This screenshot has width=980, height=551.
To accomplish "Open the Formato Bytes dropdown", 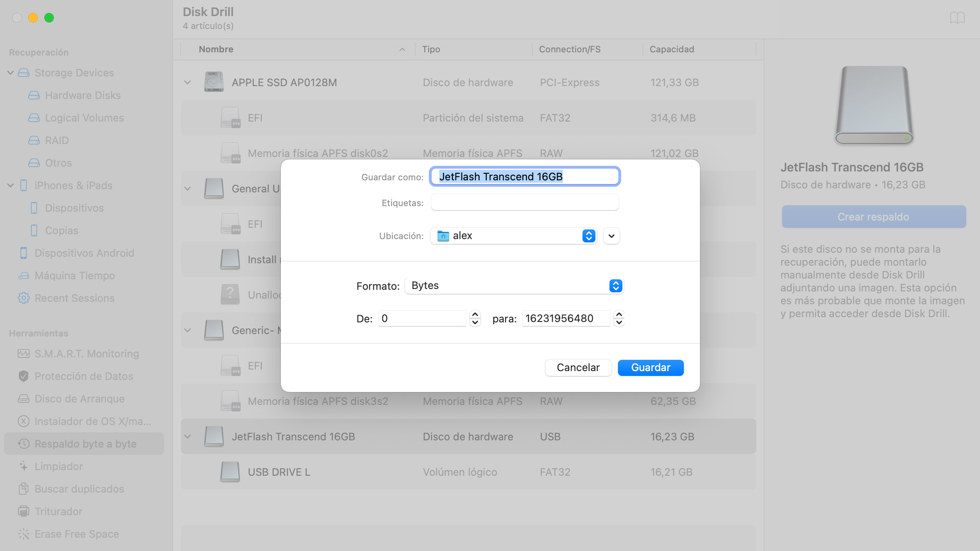I will (x=515, y=286).
